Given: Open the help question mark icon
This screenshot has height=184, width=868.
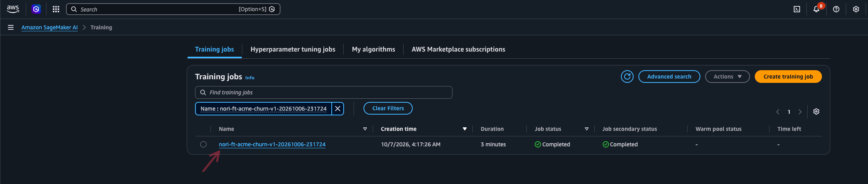Looking at the screenshot, I should [836, 9].
